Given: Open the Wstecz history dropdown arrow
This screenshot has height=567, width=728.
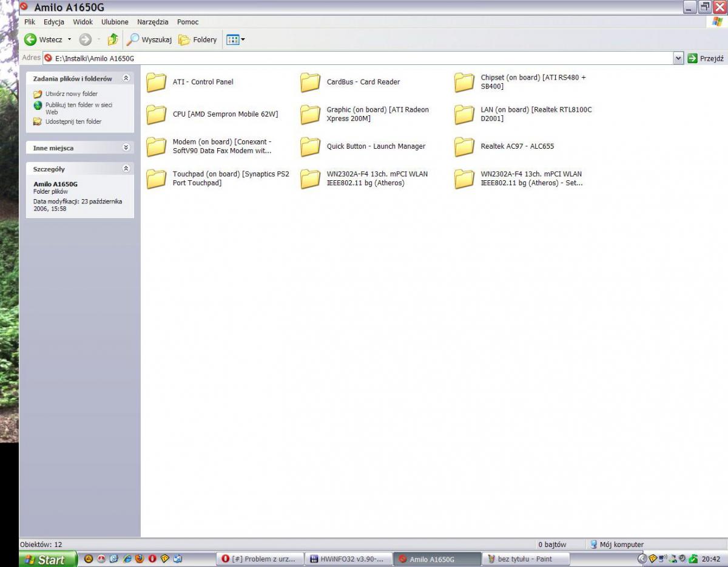Looking at the screenshot, I should point(69,39).
